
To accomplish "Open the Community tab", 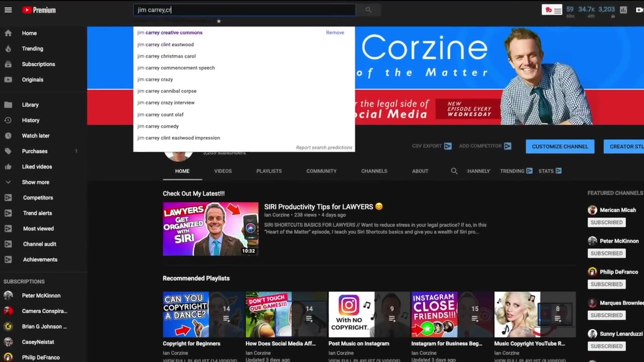I will [x=321, y=171].
